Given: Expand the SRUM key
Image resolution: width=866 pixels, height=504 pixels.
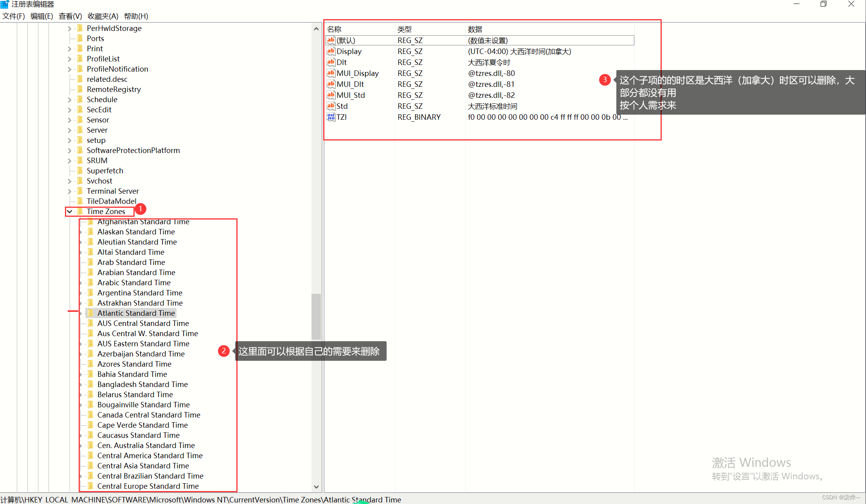Looking at the screenshot, I should (69, 160).
